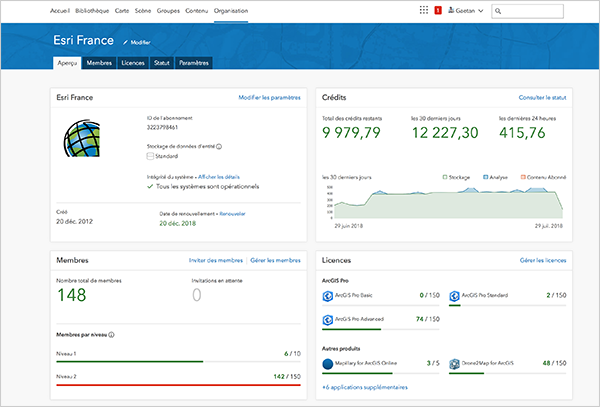Click the red notification badge
This screenshot has height=407, width=600.
point(438,11)
